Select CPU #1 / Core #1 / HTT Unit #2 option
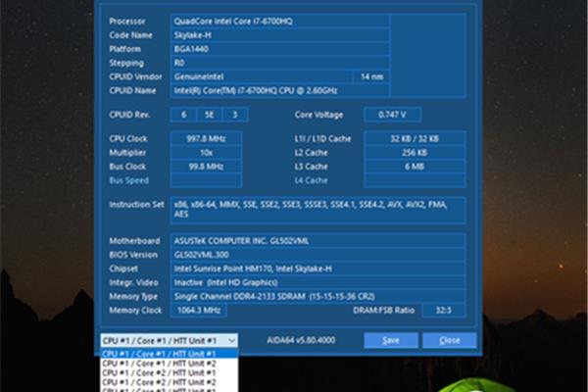Screen dimensions: 588x392 tap(170, 364)
